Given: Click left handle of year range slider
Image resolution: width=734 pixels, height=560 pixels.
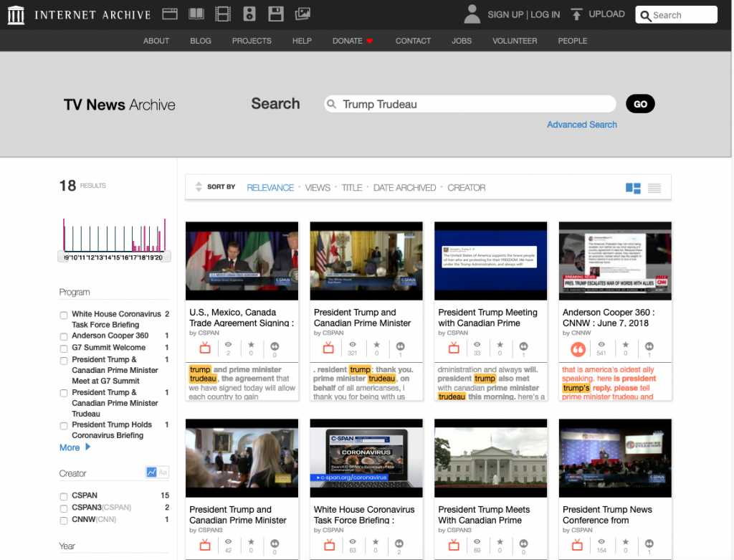Looking at the screenshot, I should coord(62,257).
